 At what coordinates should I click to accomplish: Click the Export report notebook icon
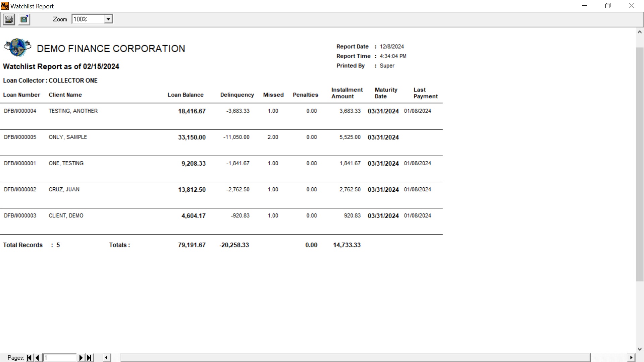(24, 19)
